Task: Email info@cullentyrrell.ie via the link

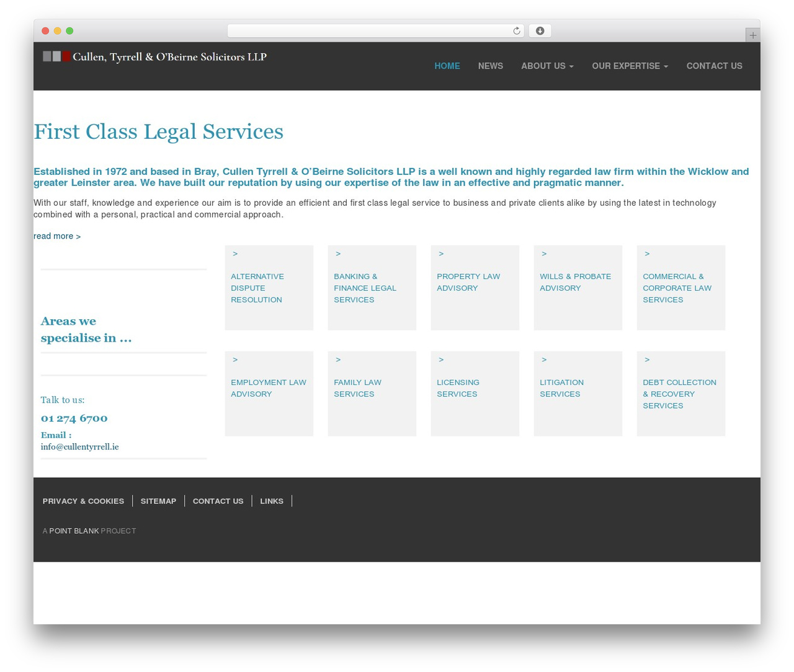Action: click(x=79, y=447)
